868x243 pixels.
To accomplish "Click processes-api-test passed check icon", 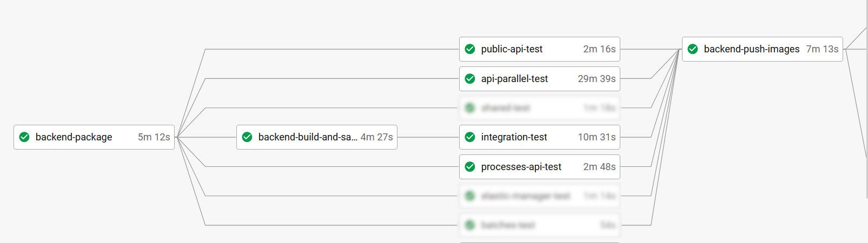I will coord(470,167).
